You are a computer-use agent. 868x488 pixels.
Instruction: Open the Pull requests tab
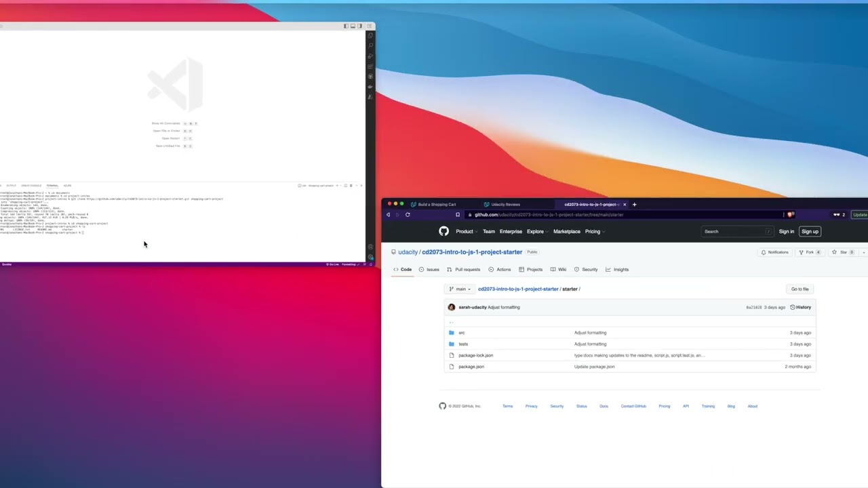click(x=463, y=269)
